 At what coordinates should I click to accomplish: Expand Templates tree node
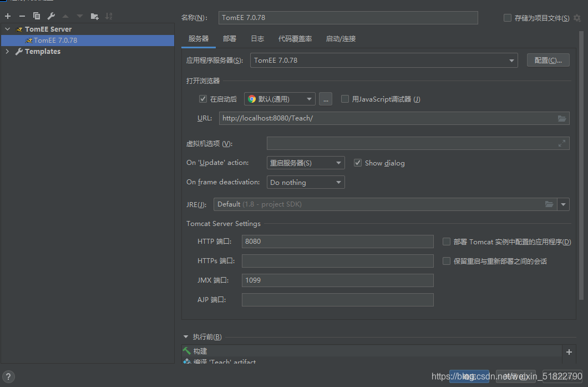click(x=8, y=52)
